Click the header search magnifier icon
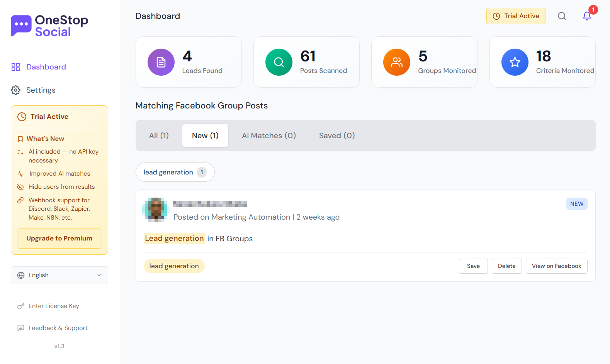Image resolution: width=610 pixels, height=364 pixels. point(562,16)
